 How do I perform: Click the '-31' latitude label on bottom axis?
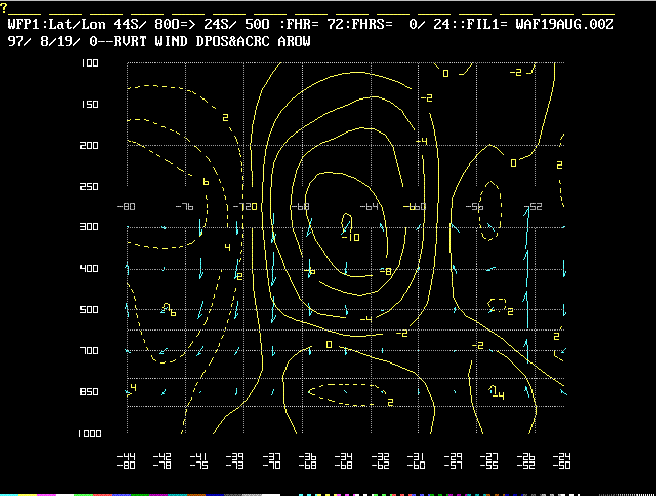coord(416,456)
